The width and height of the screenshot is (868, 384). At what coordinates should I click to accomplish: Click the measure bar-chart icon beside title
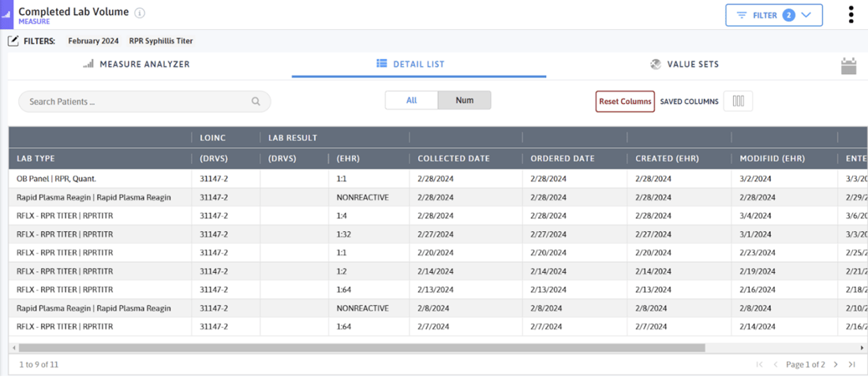click(x=7, y=14)
